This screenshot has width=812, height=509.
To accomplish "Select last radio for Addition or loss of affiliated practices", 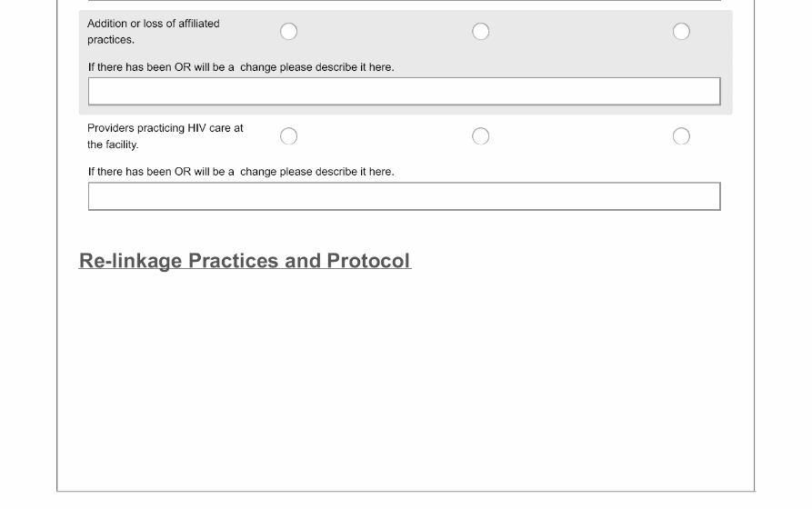I will pos(681,32).
